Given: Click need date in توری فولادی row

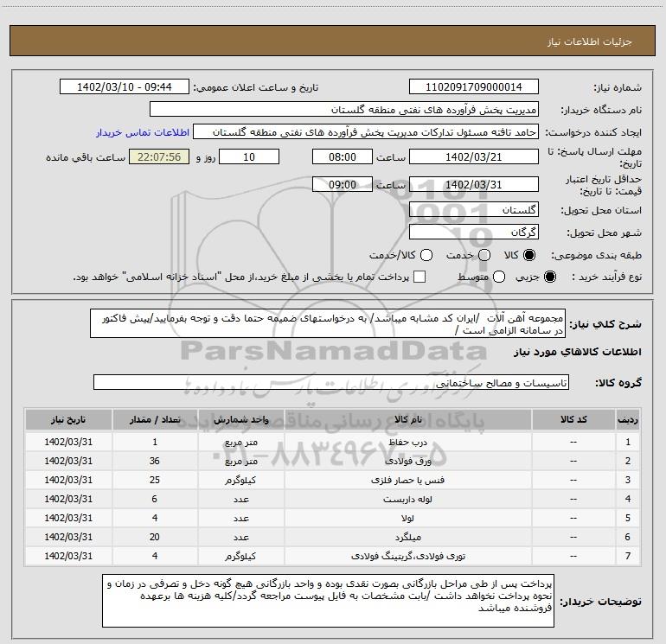Looking at the screenshot, I should (x=68, y=556).
